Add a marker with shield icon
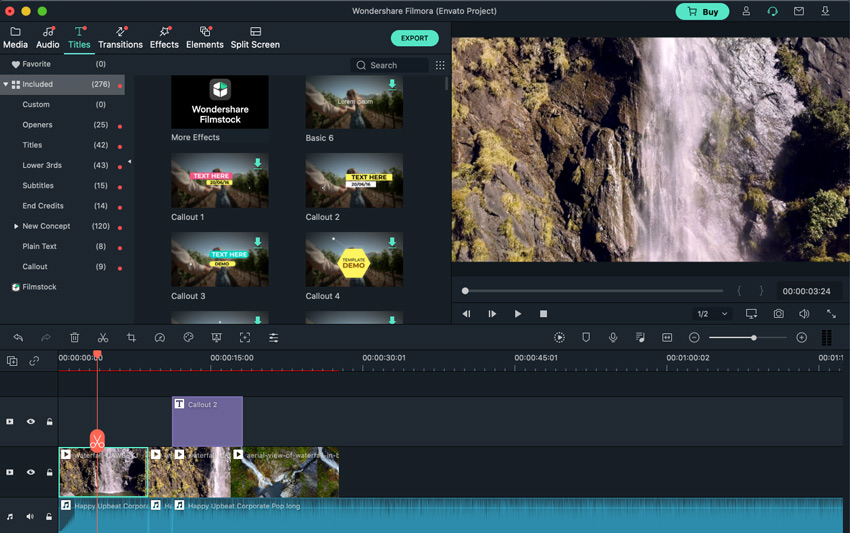The height and width of the screenshot is (533, 850). pos(586,337)
